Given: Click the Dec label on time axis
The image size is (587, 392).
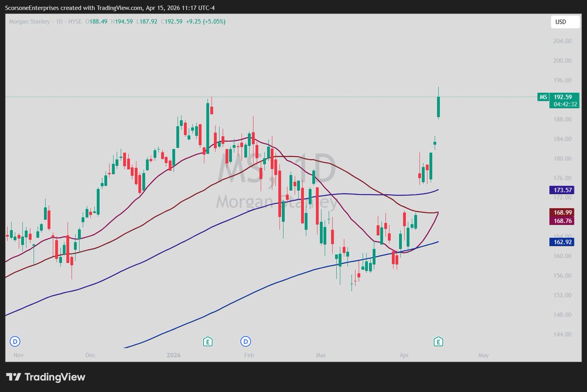Looking at the screenshot, I should pyautogui.click(x=90, y=355).
